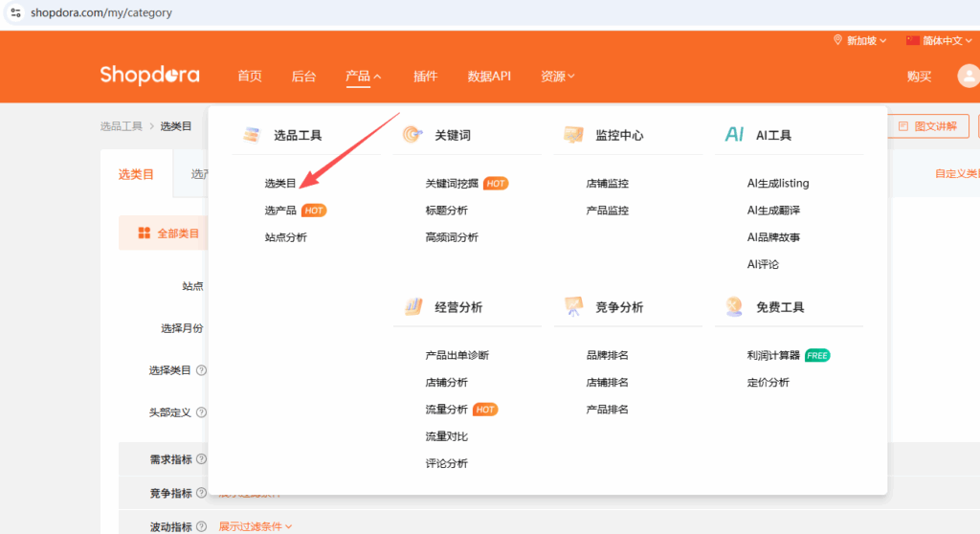Open the 新加坡 region selector
Image resolution: width=980 pixels, height=534 pixels.
[860, 40]
